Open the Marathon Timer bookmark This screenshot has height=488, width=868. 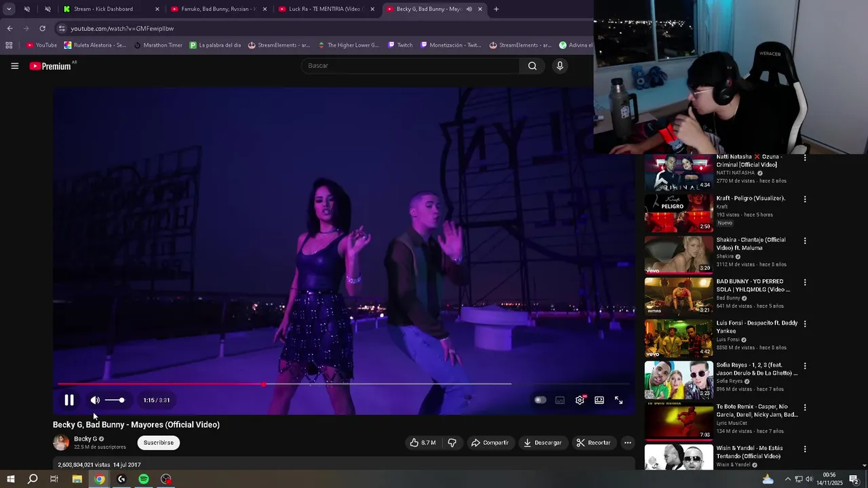point(158,45)
